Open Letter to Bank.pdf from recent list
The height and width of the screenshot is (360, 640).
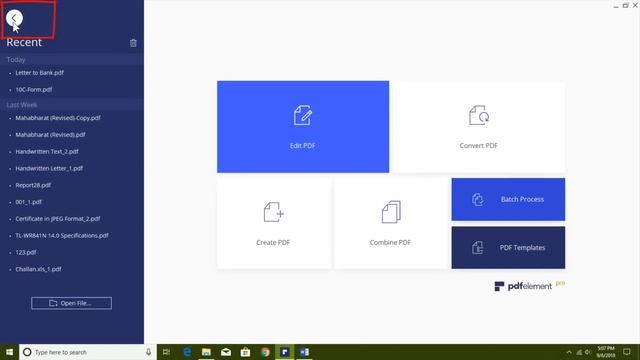pyautogui.click(x=40, y=73)
